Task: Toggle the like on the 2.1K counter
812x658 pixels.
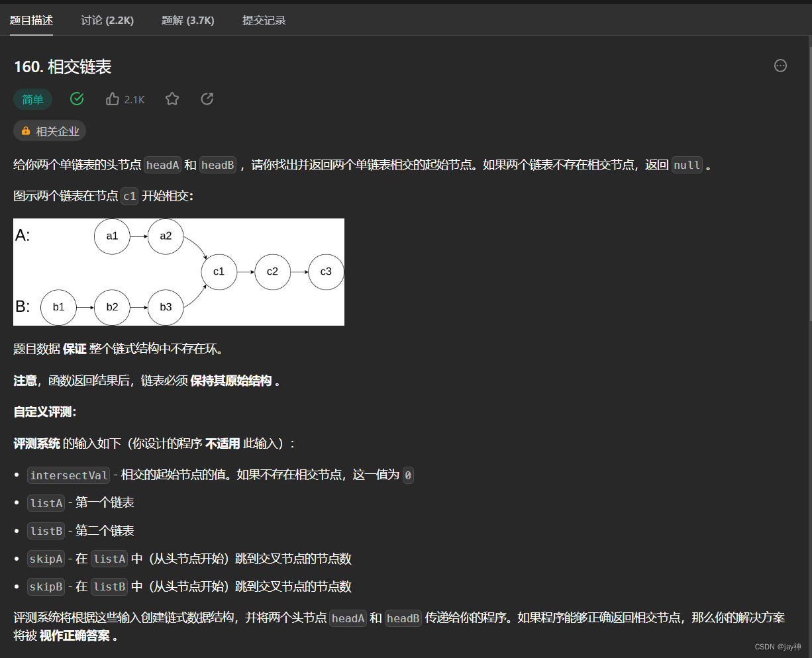Action: click(134, 99)
